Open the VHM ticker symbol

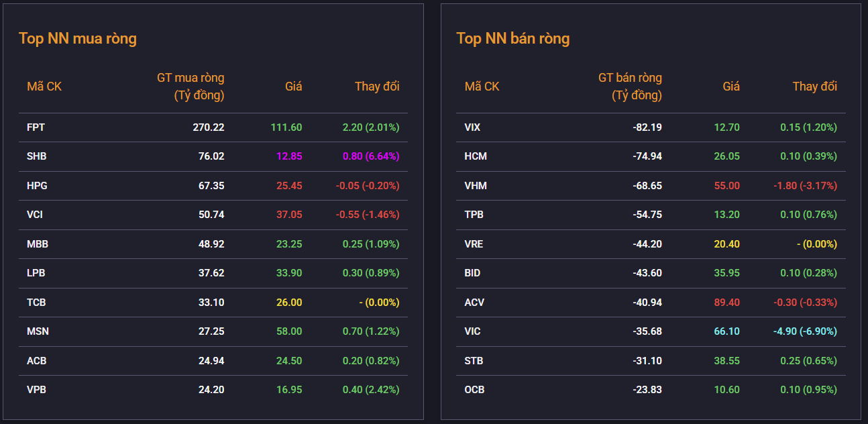[x=475, y=186]
